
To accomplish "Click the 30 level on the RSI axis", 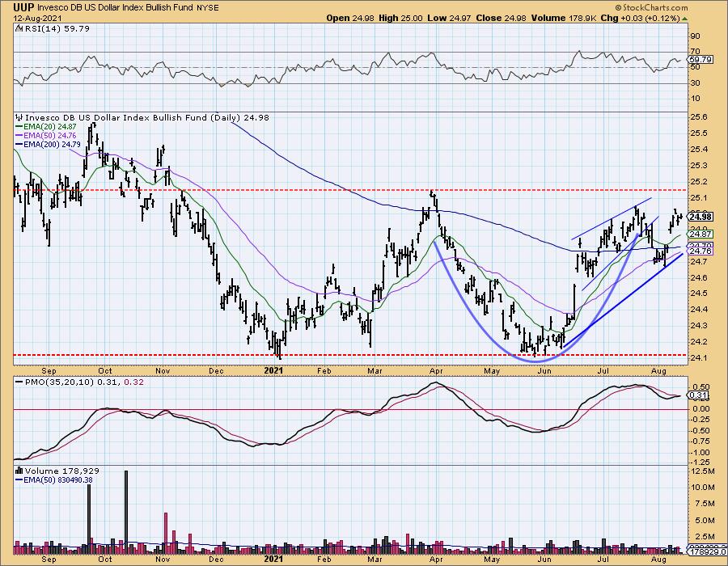I will pos(696,83).
